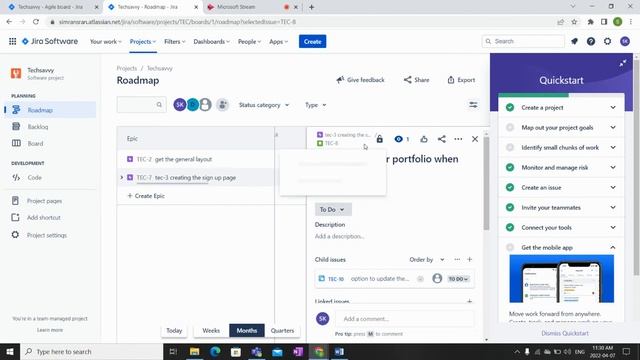This screenshot has height=360, width=640.
Task: Switch timeline to Months view
Action: pos(247,331)
